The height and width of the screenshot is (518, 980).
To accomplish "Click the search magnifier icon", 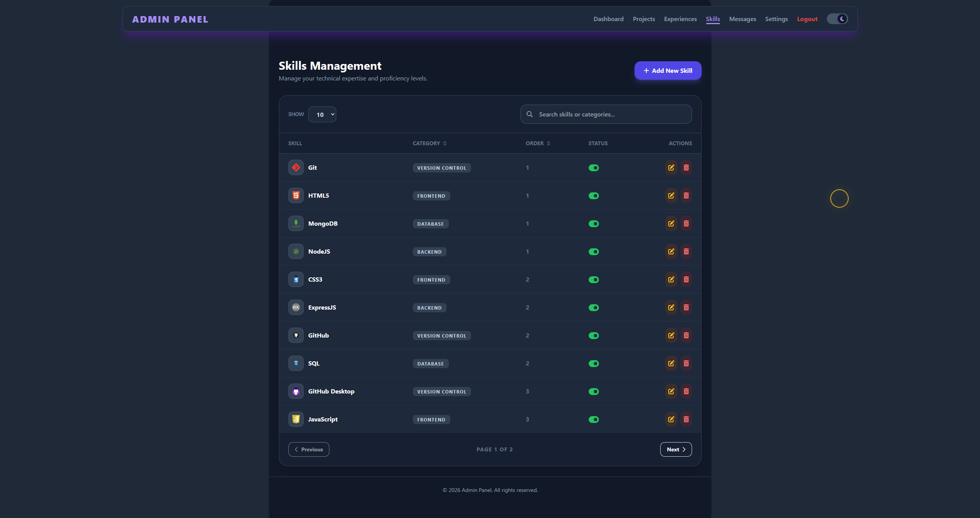I will point(530,114).
